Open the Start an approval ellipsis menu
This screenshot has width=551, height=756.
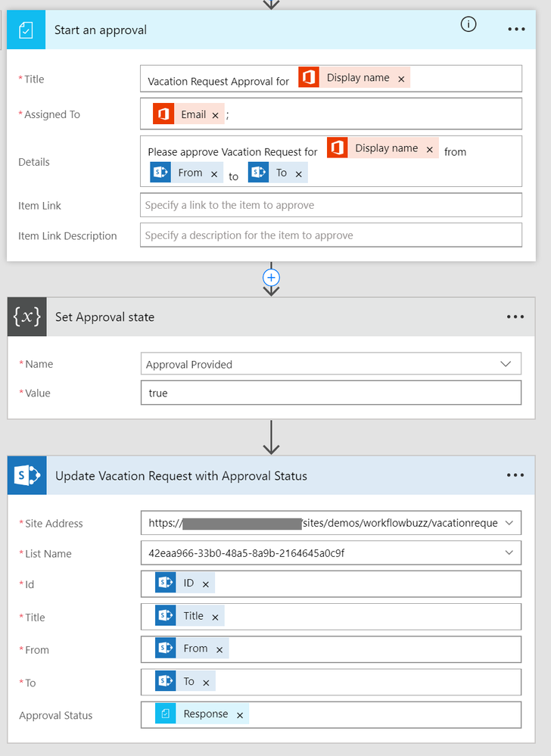[516, 29]
